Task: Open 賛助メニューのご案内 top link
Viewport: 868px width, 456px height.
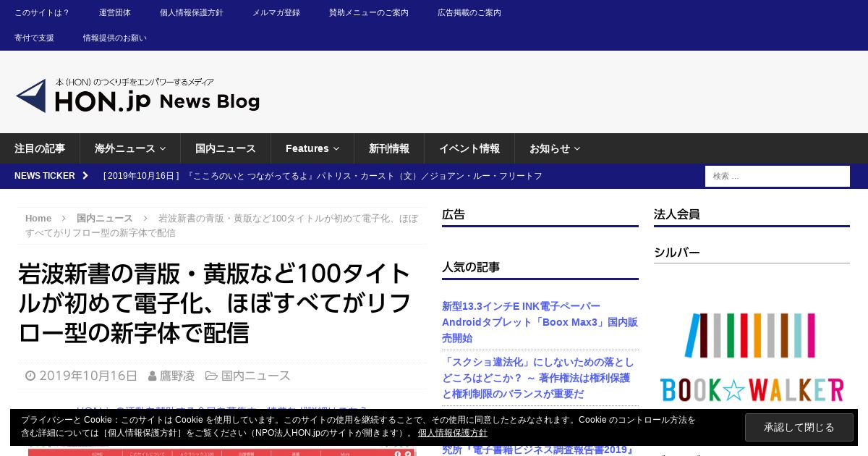Action: pos(369,12)
